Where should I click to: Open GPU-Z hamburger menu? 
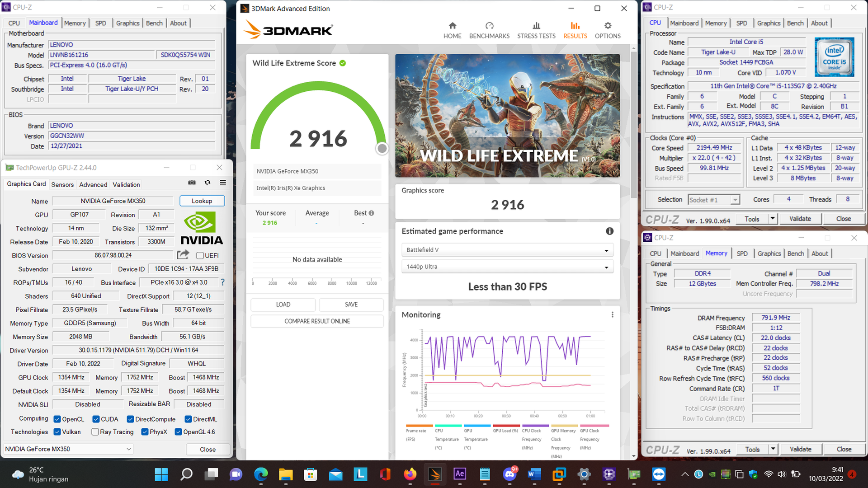[223, 183]
